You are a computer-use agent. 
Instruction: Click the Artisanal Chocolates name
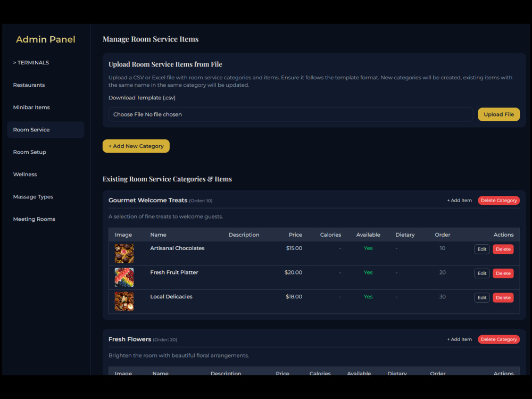[x=177, y=248]
